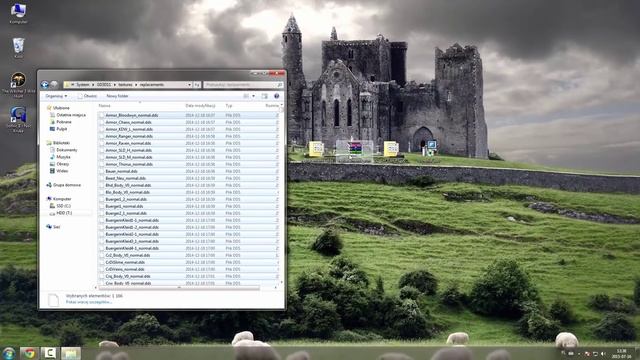The width and height of the screenshot is (640, 360).
Task: Open the Windows Start menu
Action: (x=8, y=353)
